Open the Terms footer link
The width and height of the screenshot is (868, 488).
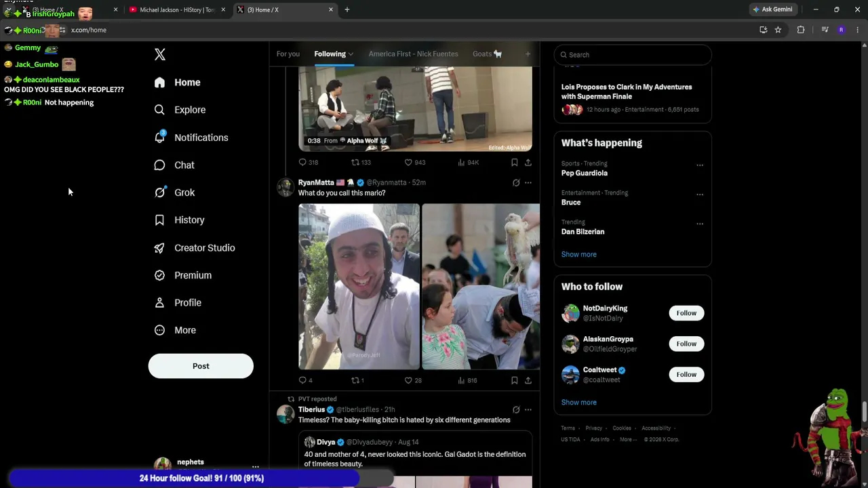click(x=568, y=428)
